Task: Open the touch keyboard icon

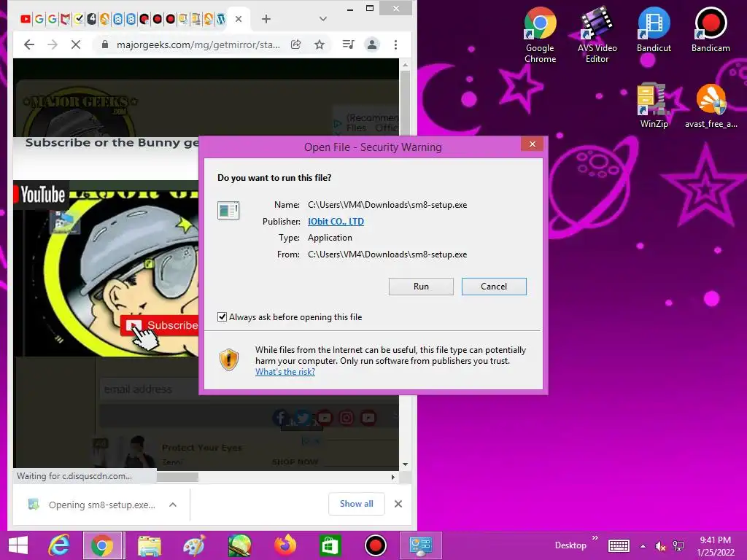Action: click(x=619, y=545)
